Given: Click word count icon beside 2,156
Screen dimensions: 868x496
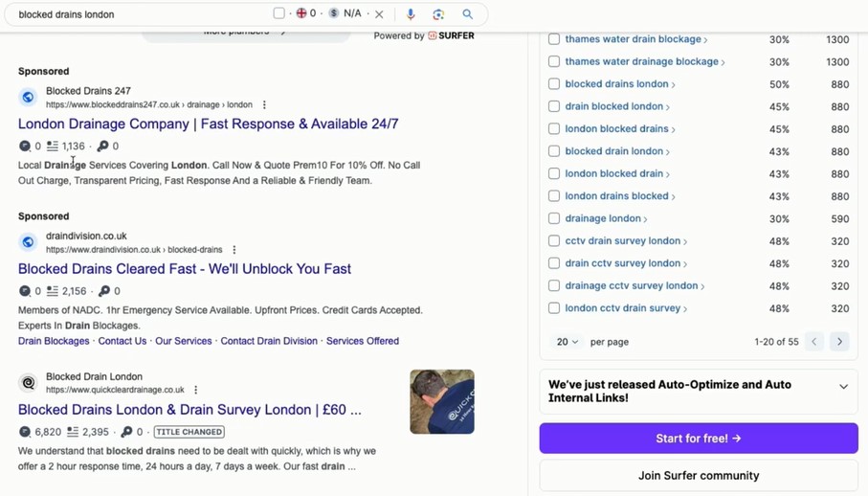Looking at the screenshot, I should tap(52, 291).
